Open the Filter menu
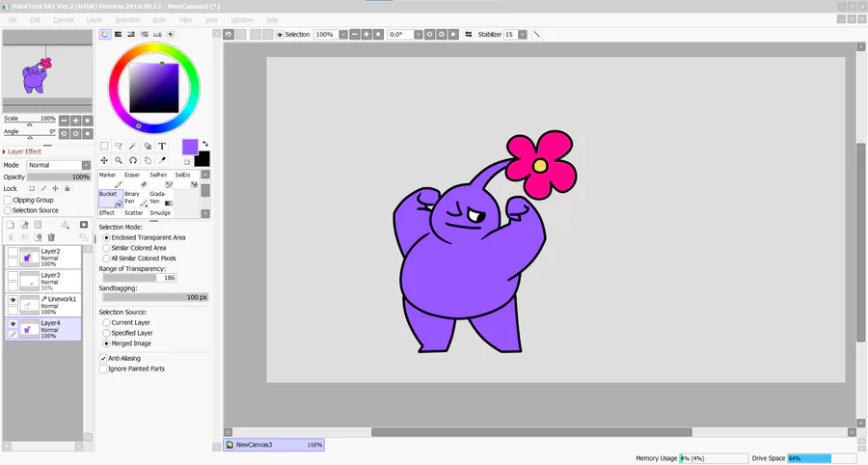 186,20
